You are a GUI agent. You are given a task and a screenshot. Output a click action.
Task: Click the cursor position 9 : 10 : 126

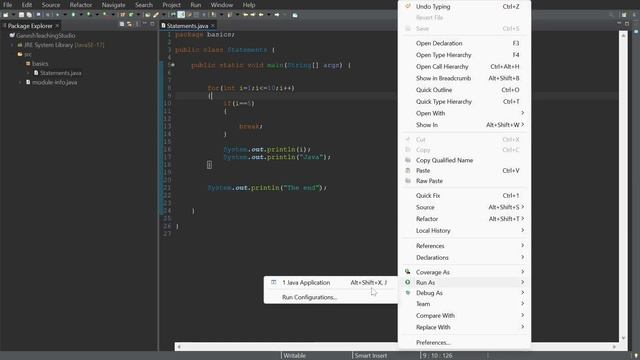click(437, 356)
